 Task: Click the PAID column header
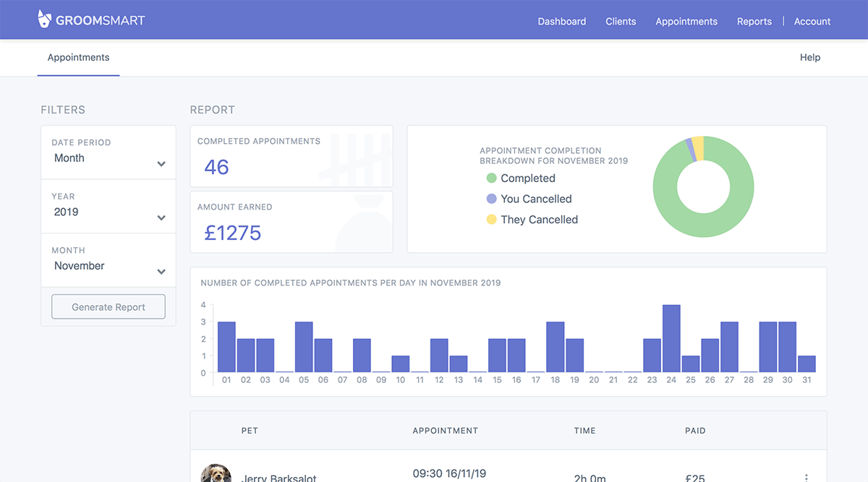695,431
